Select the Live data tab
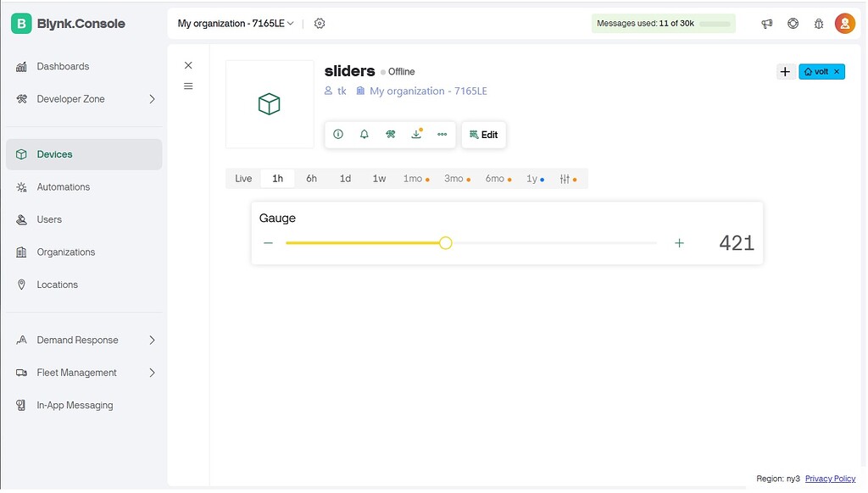Screen dimensions: 868x493 [243, 178]
